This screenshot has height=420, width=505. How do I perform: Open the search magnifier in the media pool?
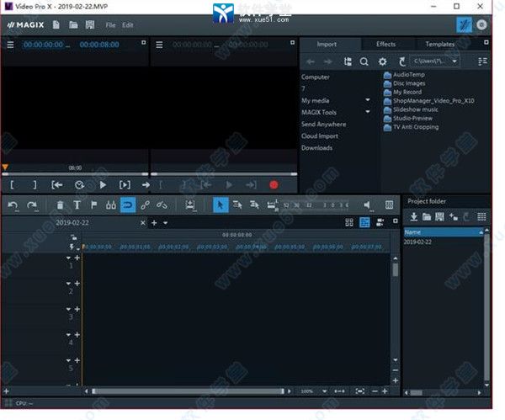pos(364,61)
